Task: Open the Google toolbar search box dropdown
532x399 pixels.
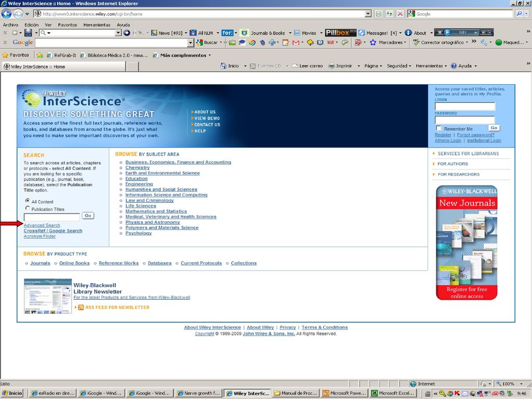Action: (190, 43)
